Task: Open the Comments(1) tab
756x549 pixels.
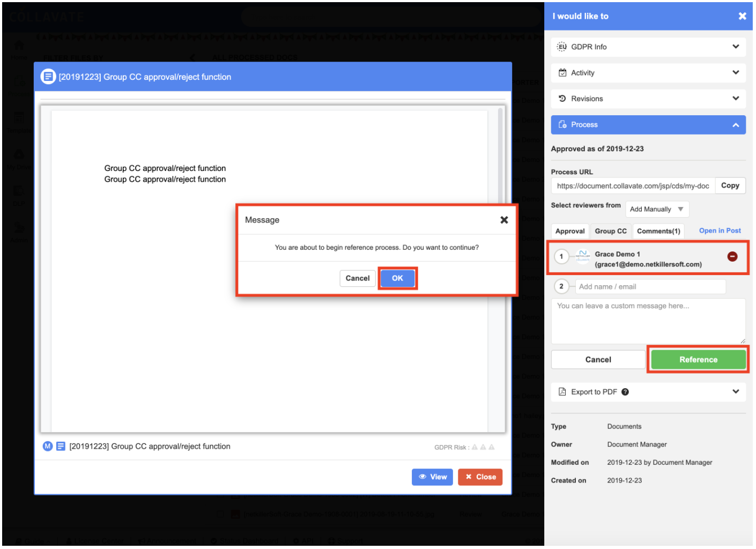Action: click(x=658, y=231)
